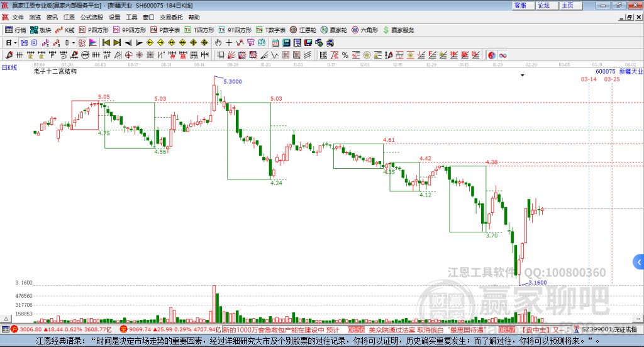This screenshot has width=644, height=347.
Task: Open the T数字表 time table
Action: [270, 30]
